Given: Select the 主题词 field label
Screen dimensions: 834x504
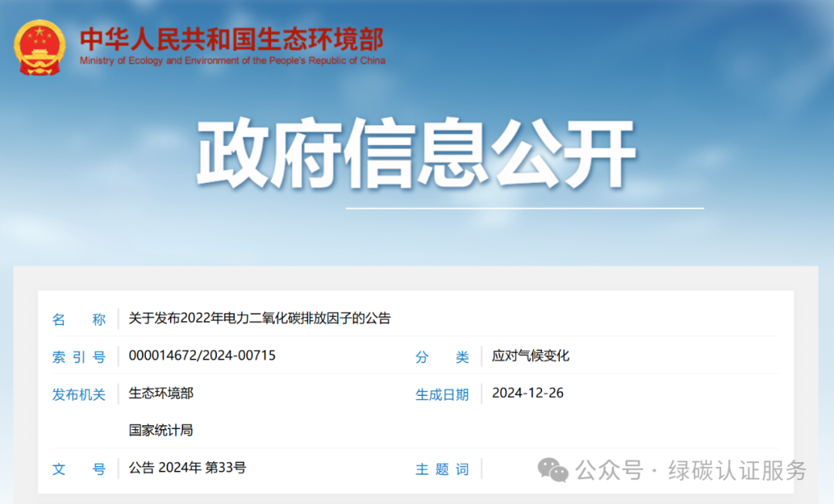Looking at the screenshot, I should click(x=441, y=468).
